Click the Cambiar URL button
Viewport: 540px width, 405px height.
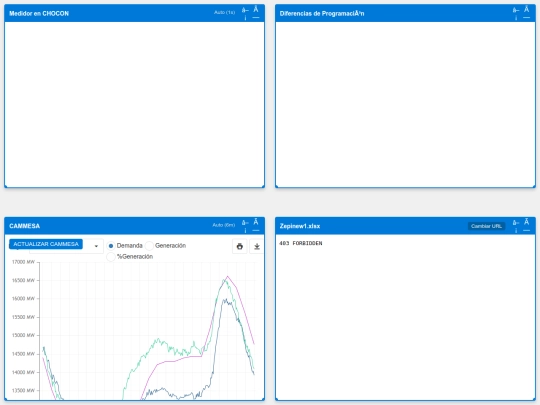[x=486, y=226]
